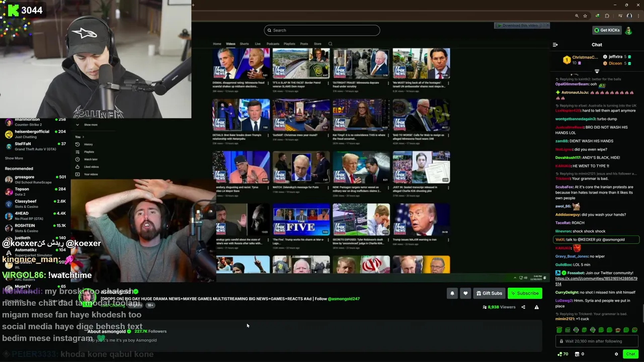Click the green Subscribe button
This screenshot has height=362, width=644.
525,293
